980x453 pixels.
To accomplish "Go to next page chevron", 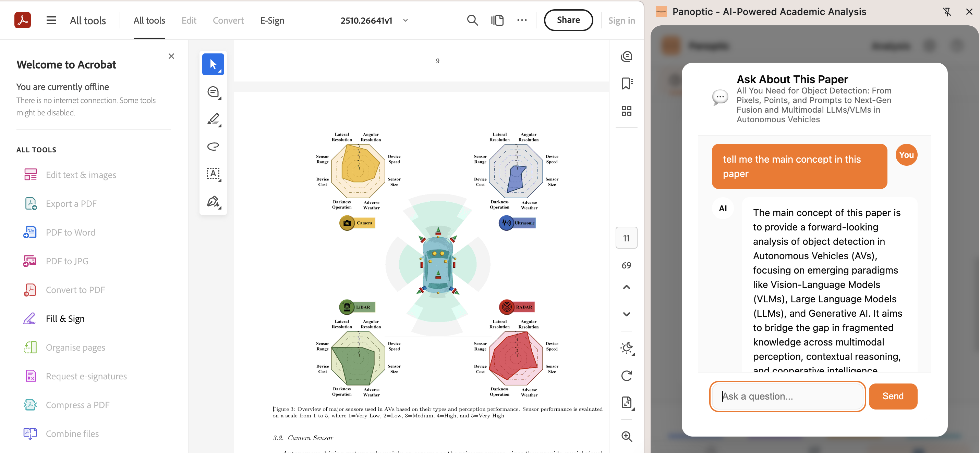I will coord(626,314).
